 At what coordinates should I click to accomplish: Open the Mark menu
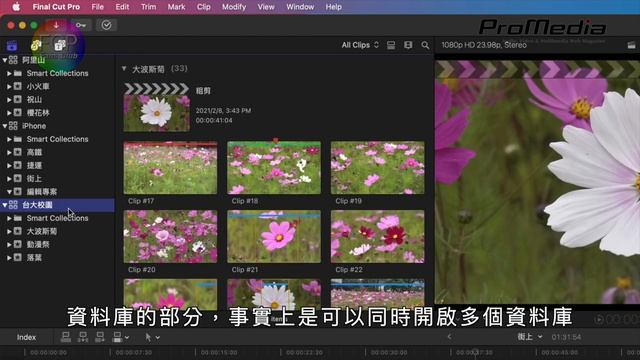[x=176, y=7]
